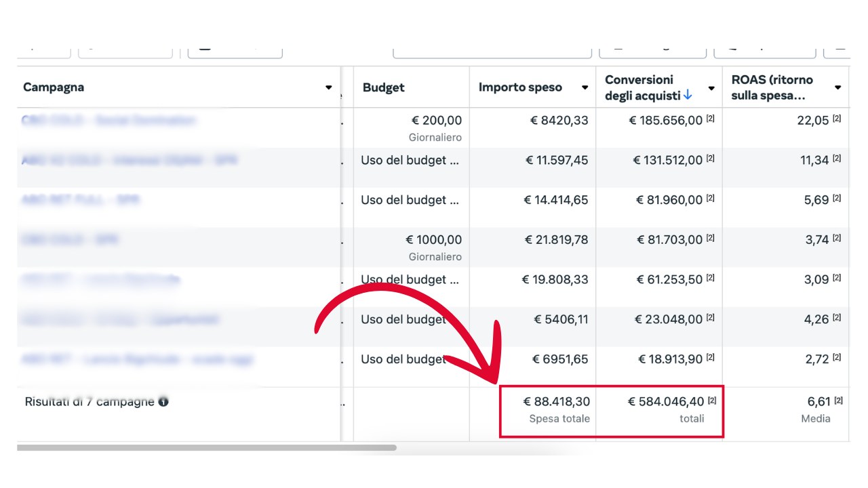Select the € 19.808,33 spend cell
Screen dimensions: 868x488
coord(555,279)
